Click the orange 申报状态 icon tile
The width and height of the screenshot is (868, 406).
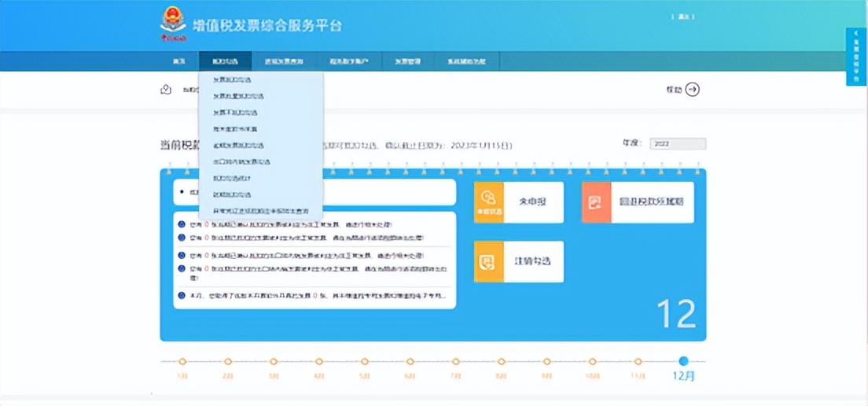click(x=489, y=202)
